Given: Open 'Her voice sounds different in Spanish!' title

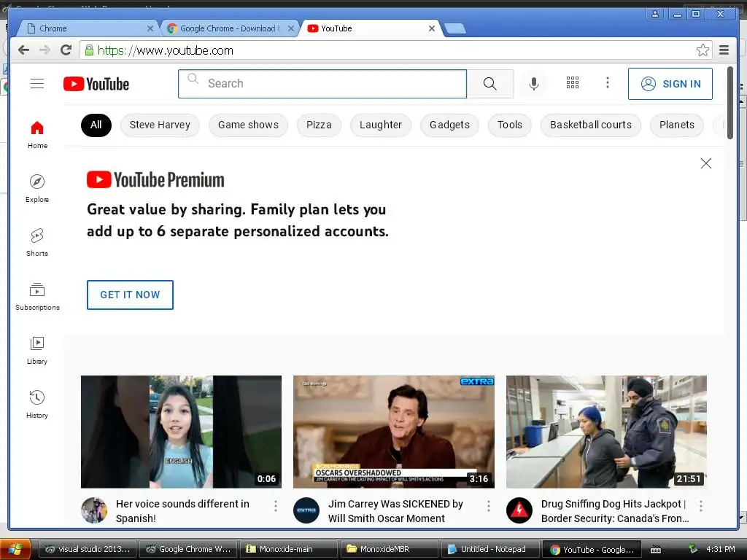Looking at the screenshot, I should coord(182,511).
